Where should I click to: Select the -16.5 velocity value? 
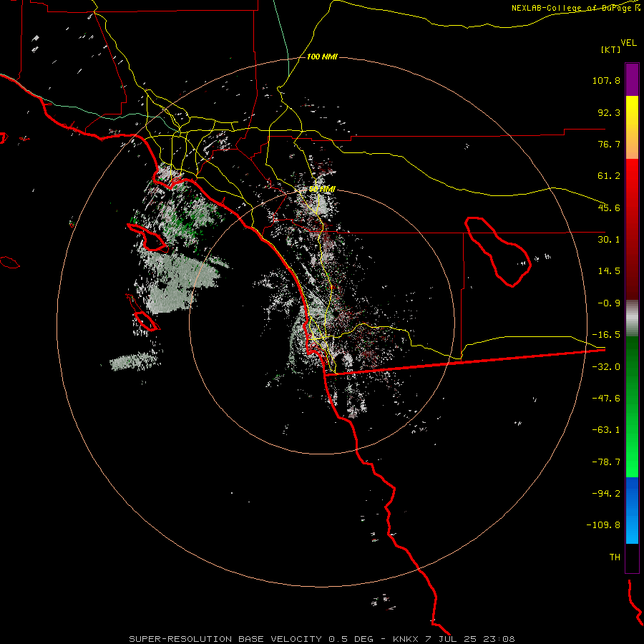pyautogui.click(x=606, y=335)
